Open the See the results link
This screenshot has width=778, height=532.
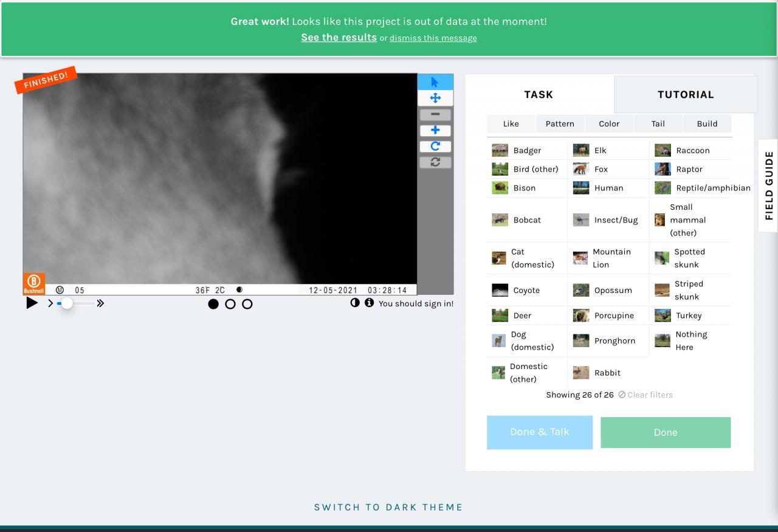coord(339,37)
